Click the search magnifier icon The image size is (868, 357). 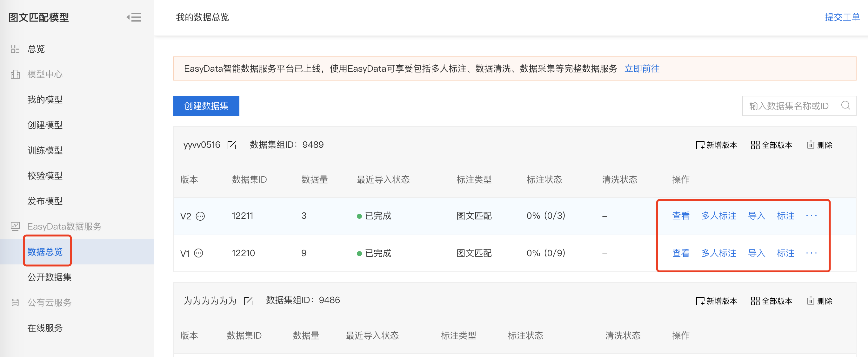845,106
